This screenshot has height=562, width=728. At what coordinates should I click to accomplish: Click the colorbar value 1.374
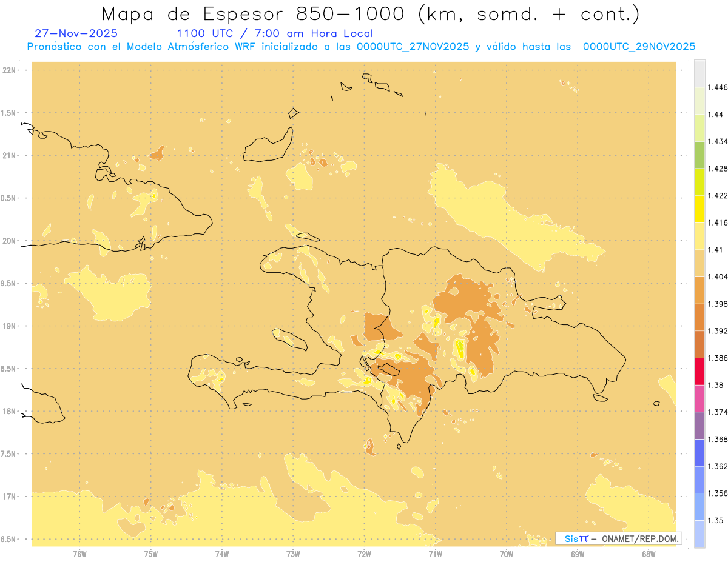pyautogui.click(x=718, y=412)
